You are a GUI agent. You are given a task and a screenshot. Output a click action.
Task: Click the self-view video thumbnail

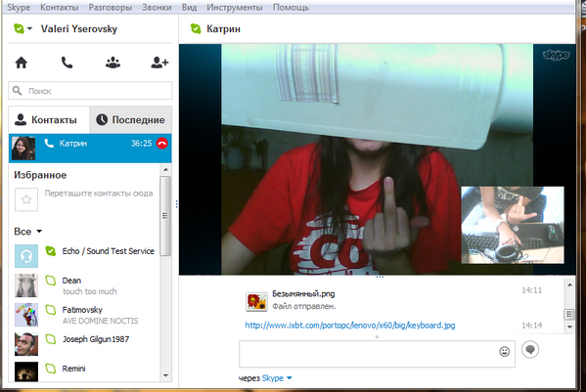513,225
